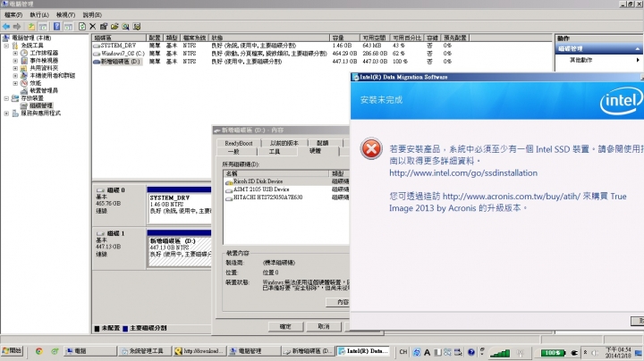Open the 執行(A) menu
The height and width of the screenshot is (361, 644).
tap(39, 15)
